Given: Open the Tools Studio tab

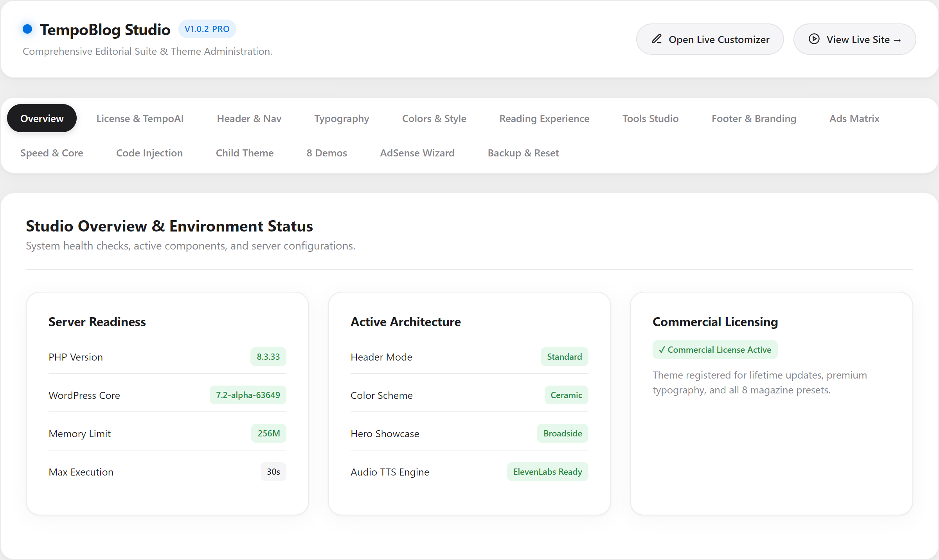Looking at the screenshot, I should (650, 118).
